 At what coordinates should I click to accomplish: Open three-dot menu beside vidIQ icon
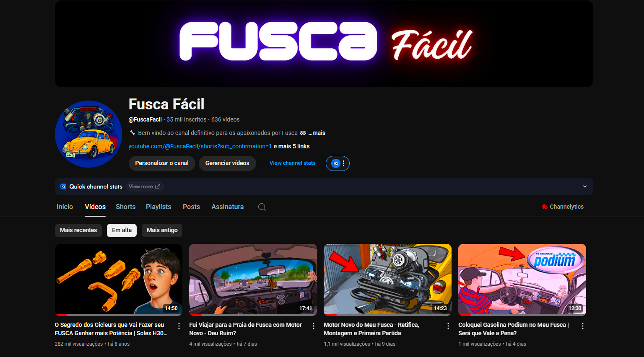click(343, 163)
